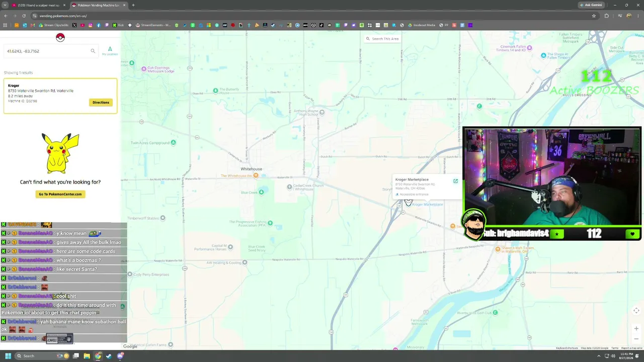Zoom in on the map
Viewport: 644px width, 362px height.
pos(636,328)
